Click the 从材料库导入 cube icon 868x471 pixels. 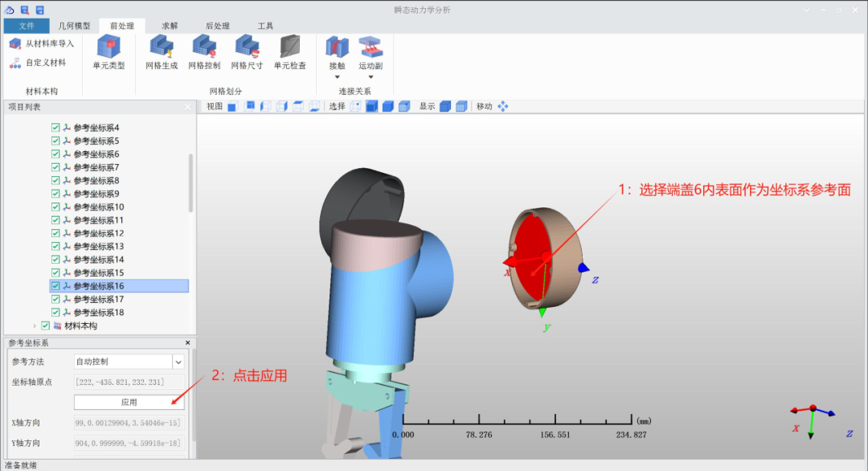[15, 43]
